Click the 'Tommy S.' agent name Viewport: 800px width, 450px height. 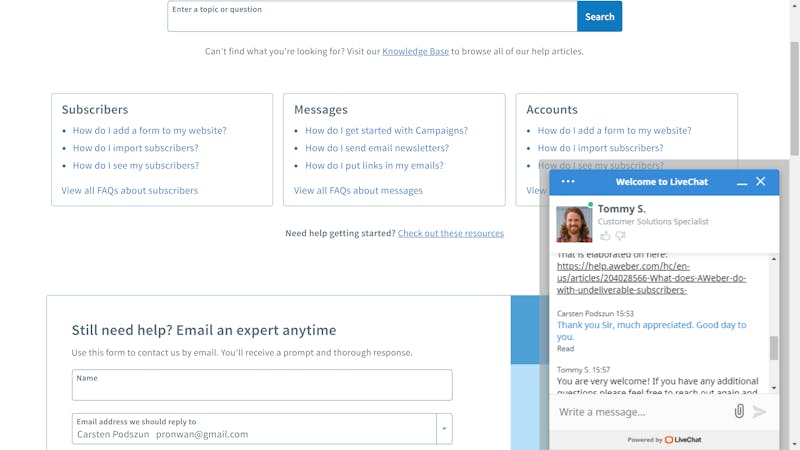pos(621,209)
